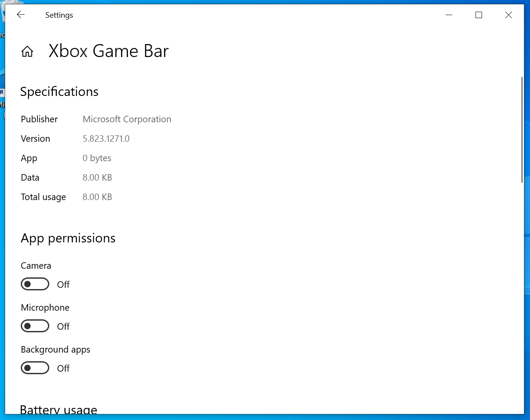Screen dimensions: 530x420
Task: Click the Camera permission label
Action: 36,266
